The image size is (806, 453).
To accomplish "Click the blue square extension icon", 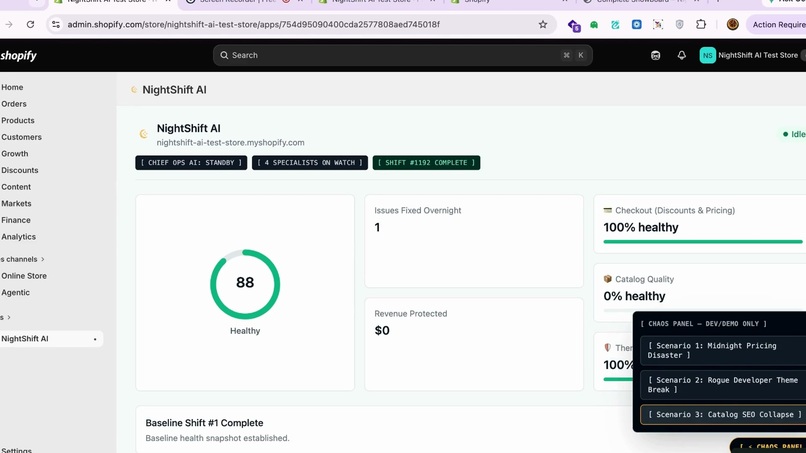I will (636, 24).
